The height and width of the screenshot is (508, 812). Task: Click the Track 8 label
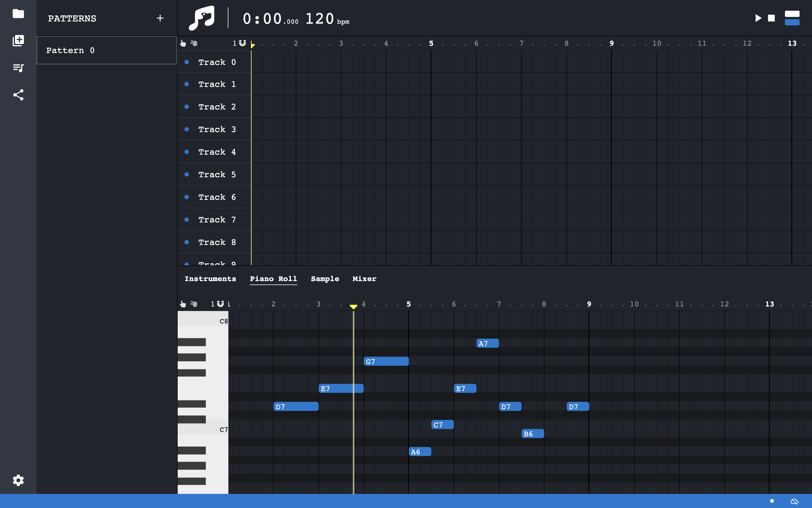coord(217,242)
